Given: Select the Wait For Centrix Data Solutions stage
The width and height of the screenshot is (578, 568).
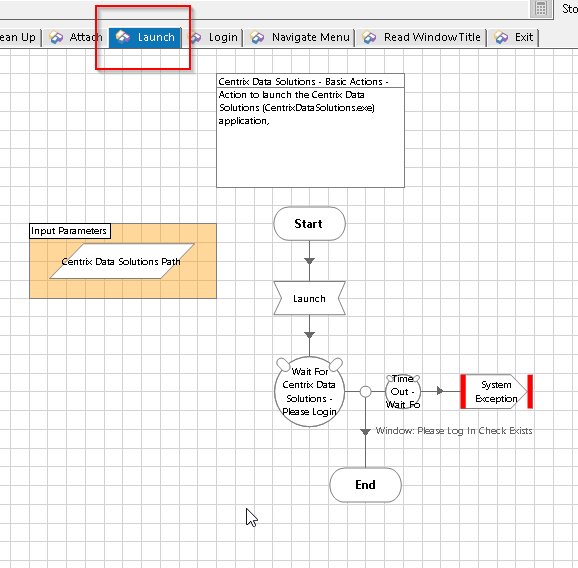Looking at the screenshot, I should coord(309,391).
